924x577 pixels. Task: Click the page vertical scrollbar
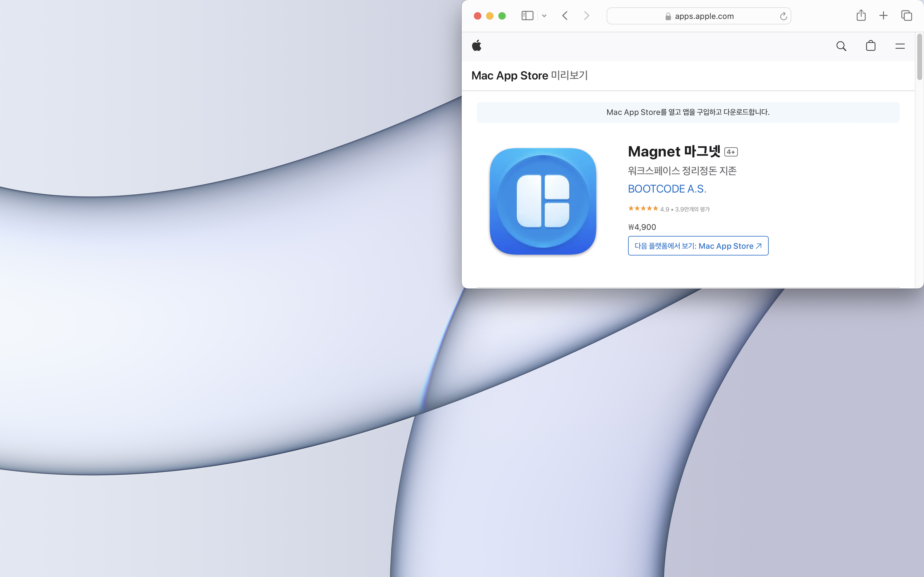[919, 57]
